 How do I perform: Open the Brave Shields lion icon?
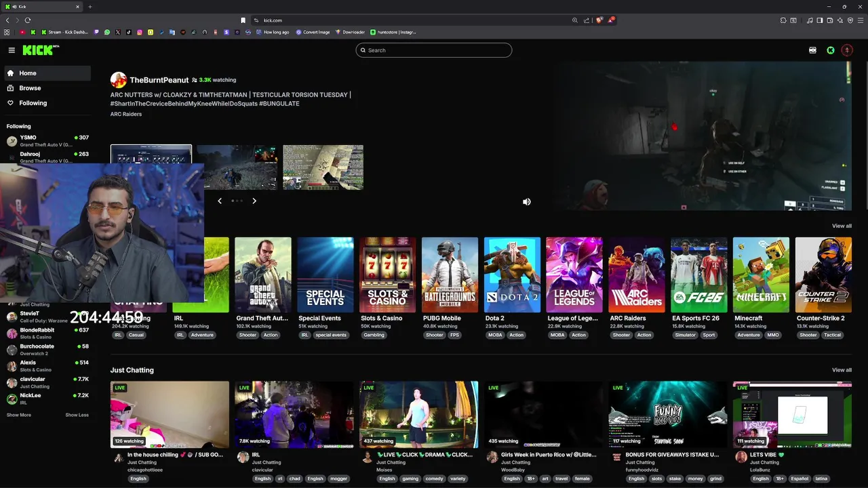coord(599,20)
